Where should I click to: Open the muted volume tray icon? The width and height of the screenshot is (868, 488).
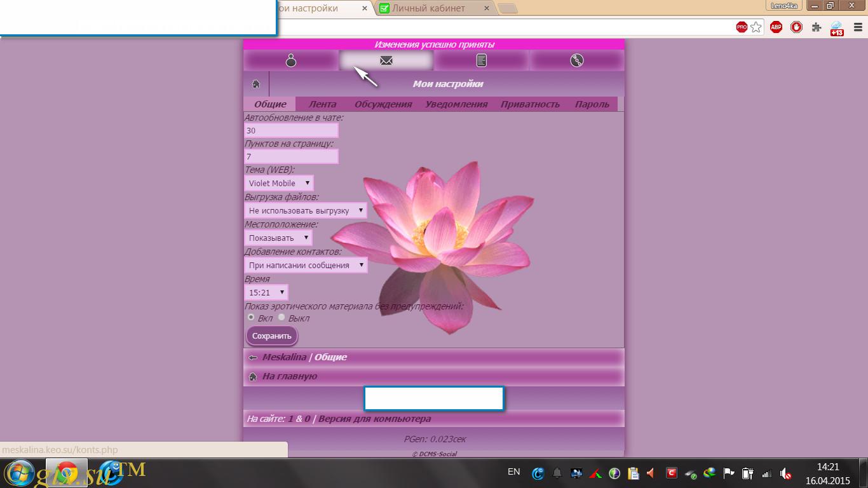coord(785,473)
